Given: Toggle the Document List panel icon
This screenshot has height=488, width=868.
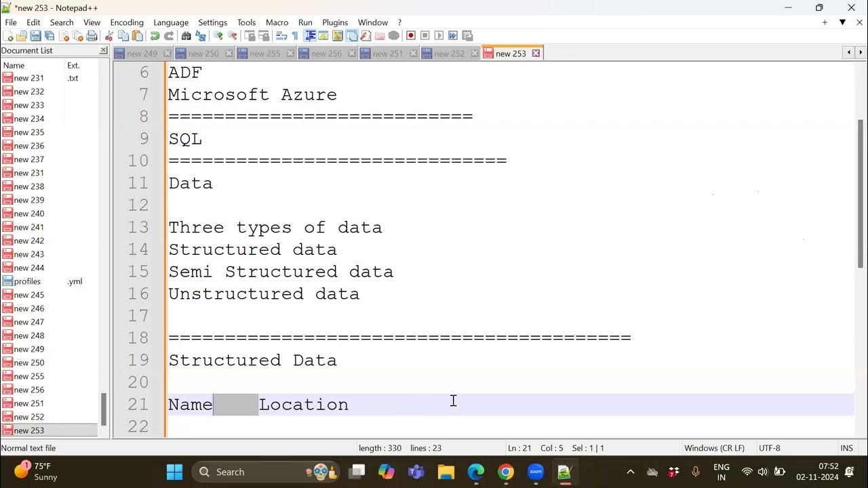Looking at the screenshot, I should click(x=351, y=36).
